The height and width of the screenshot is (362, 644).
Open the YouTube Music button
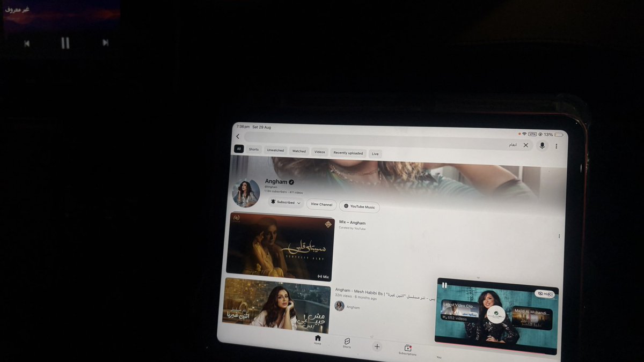click(360, 206)
